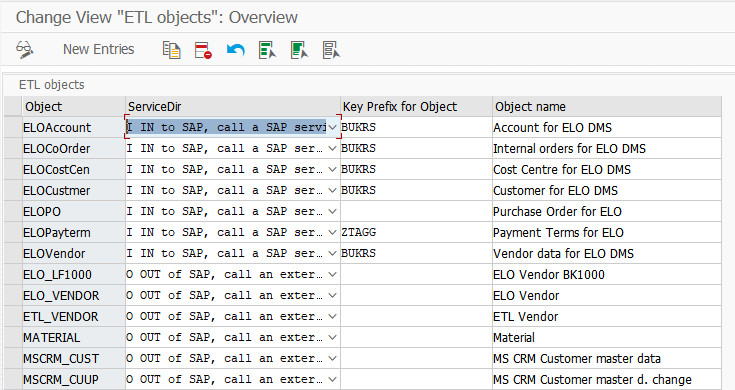Open ServiceDir dropdown for ELOPayterm
The width and height of the screenshot is (735, 390).
[332, 232]
